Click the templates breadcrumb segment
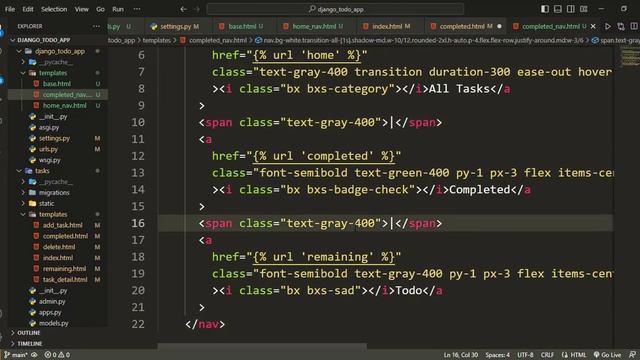640x360 pixels. (156, 40)
